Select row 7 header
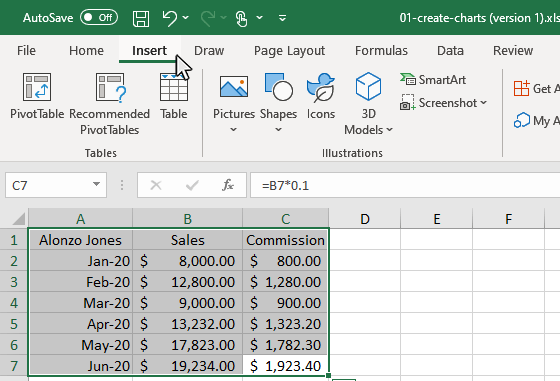Screen dimensions: 560x381 [14, 366]
